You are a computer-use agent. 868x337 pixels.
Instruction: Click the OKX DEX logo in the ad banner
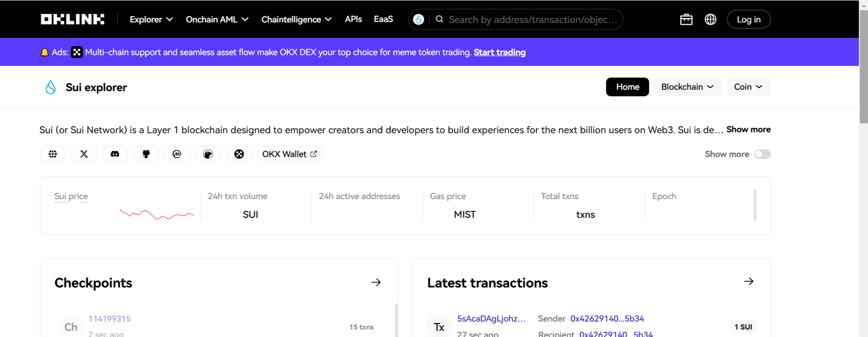click(77, 52)
